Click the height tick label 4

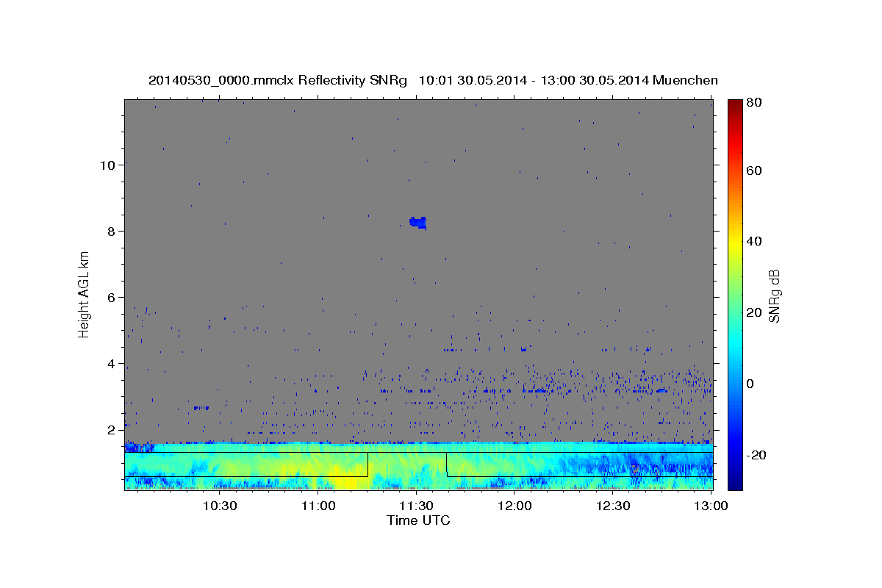pyautogui.click(x=112, y=364)
